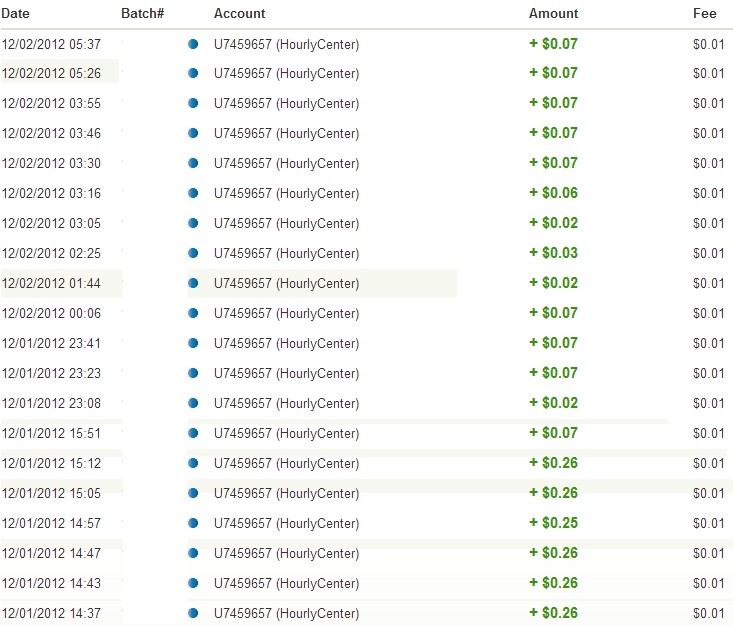Click blue dot icon in 12/02/2012 03:55 row

pyautogui.click(x=193, y=103)
